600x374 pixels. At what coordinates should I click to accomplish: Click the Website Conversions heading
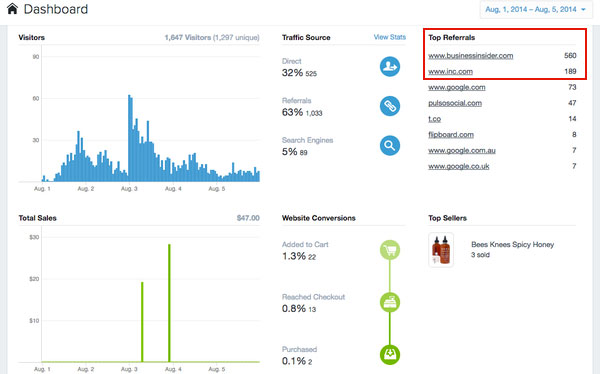pos(319,218)
